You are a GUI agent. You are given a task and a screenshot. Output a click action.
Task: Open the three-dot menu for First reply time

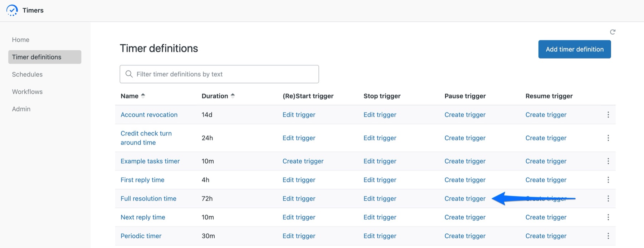click(x=608, y=180)
